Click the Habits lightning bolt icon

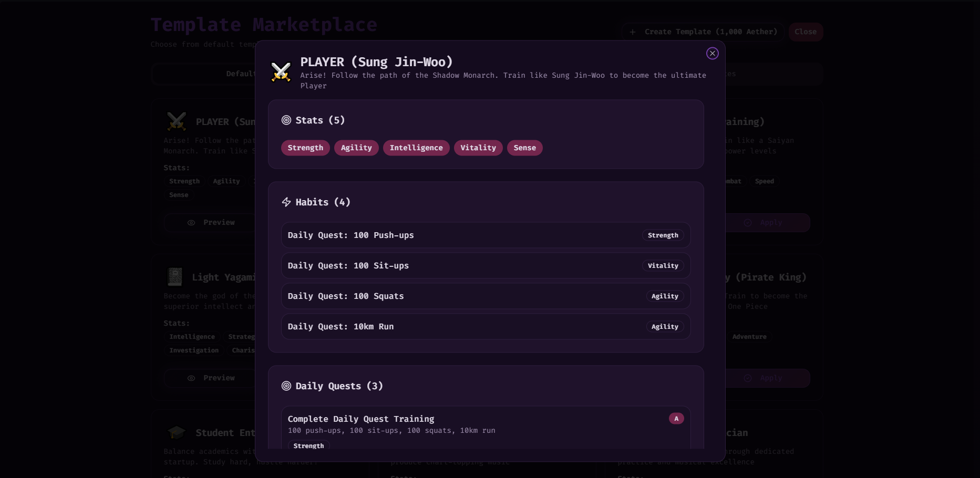[286, 202]
